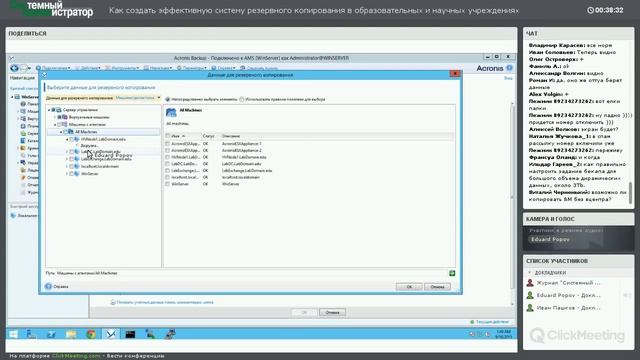This screenshot has height=360, width=640.
Task: Open the Справка menu in the toolbar
Action: [223, 68]
